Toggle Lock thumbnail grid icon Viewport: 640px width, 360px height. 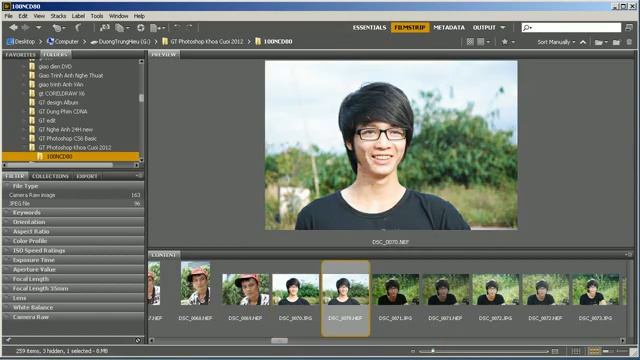576,351
